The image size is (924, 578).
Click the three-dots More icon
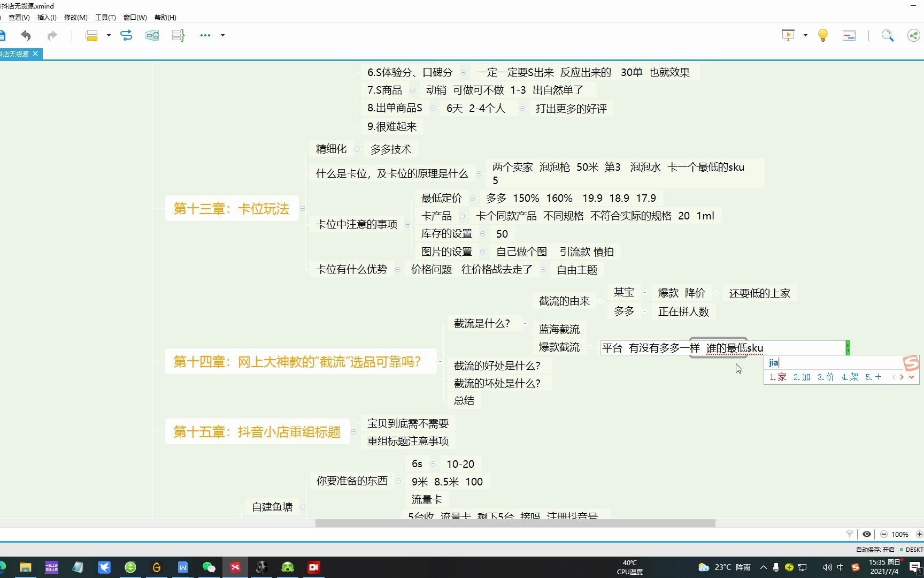205,35
